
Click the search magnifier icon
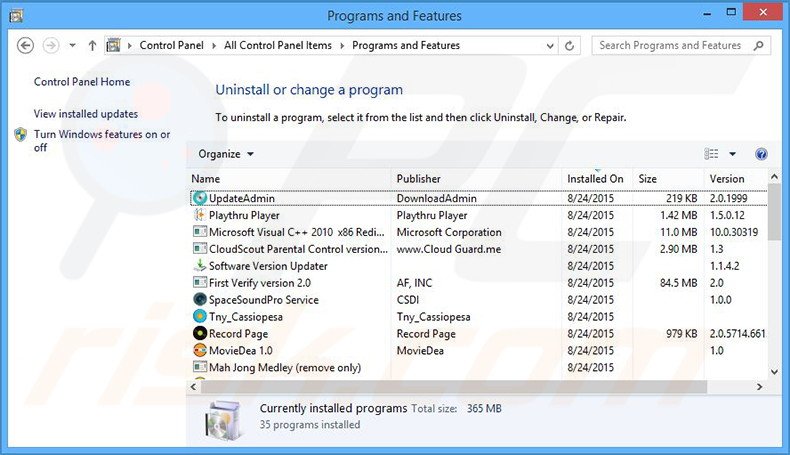759,45
